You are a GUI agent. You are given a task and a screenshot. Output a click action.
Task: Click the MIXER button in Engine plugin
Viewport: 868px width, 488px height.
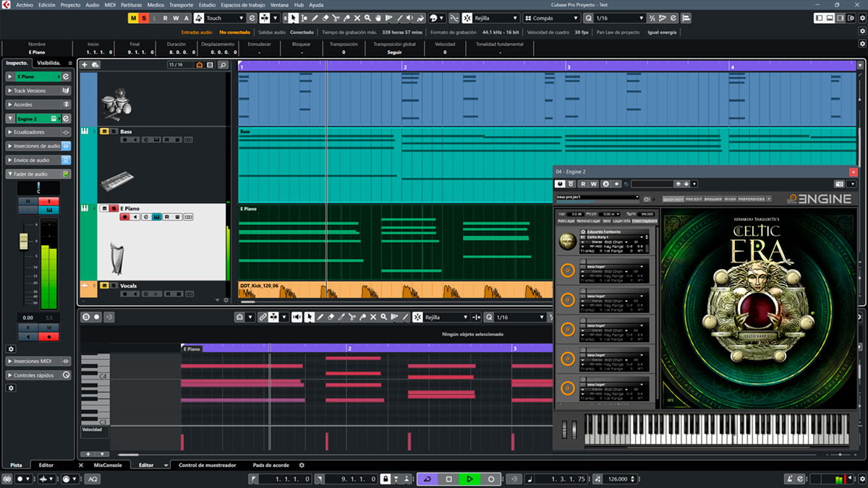(730, 198)
